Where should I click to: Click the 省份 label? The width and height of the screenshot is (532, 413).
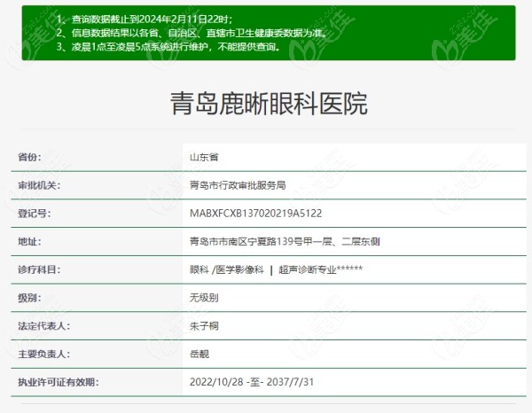pos(29,157)
